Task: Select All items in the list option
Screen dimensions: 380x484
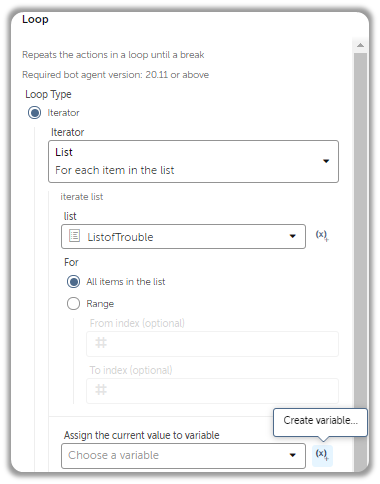Action: coord(73,282)
